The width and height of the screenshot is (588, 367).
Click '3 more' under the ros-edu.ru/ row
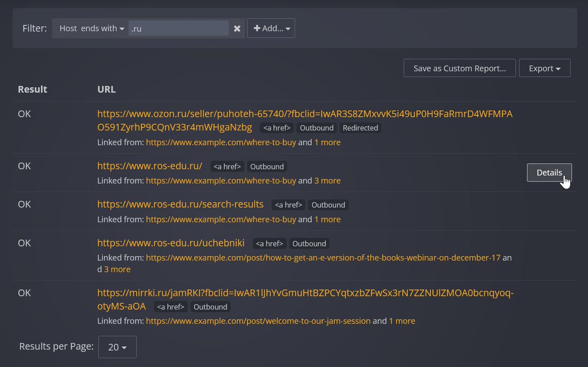327,180
